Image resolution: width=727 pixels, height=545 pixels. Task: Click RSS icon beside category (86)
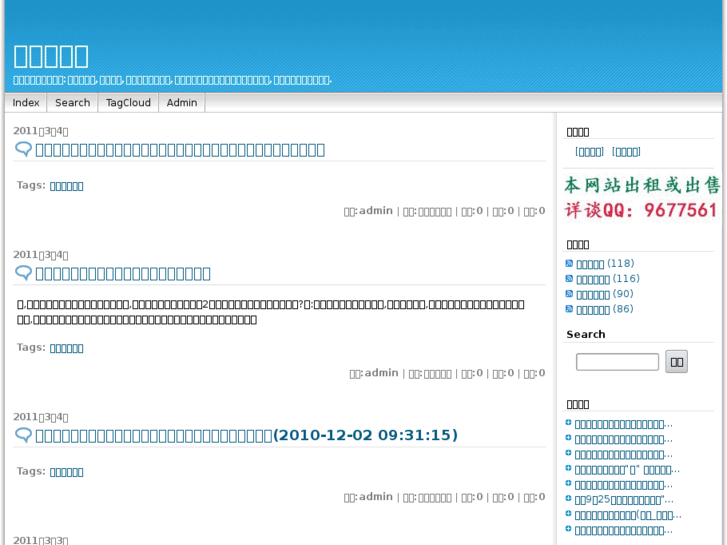pos(569,309)
